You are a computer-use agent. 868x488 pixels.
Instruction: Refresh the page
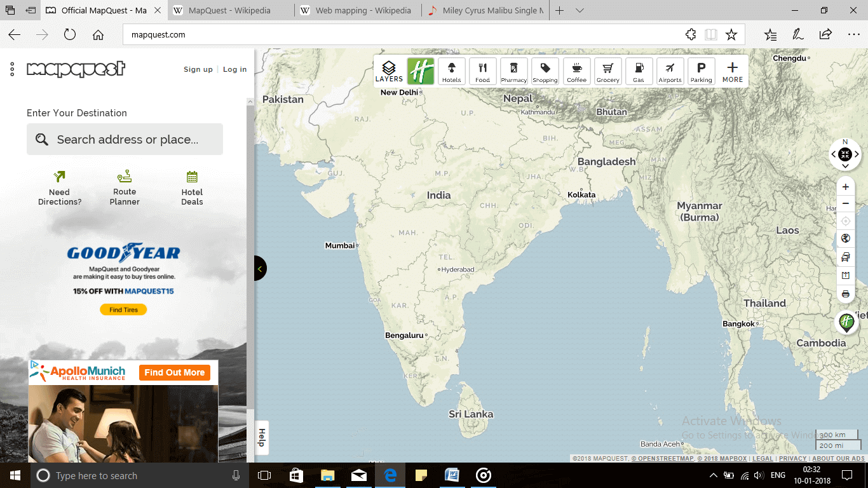tap(70, 35)
